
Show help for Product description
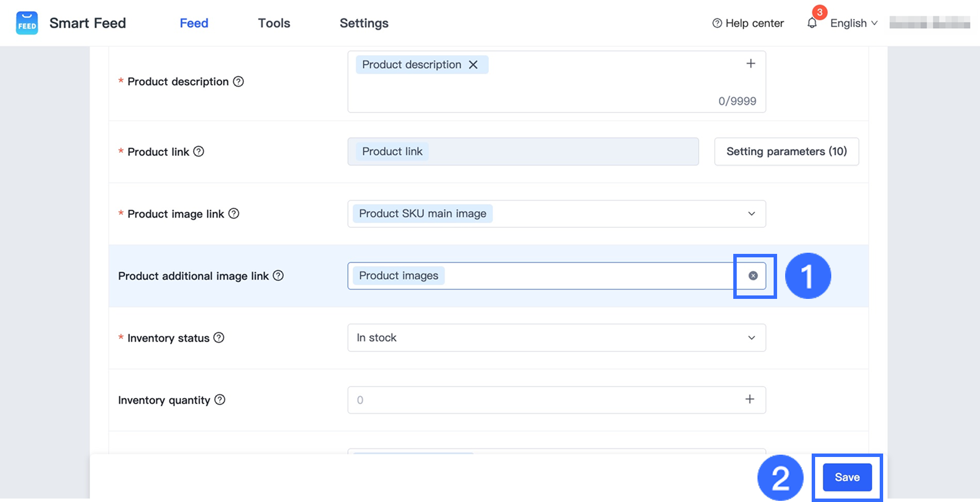pyautogui.click(x=238, y=81)
